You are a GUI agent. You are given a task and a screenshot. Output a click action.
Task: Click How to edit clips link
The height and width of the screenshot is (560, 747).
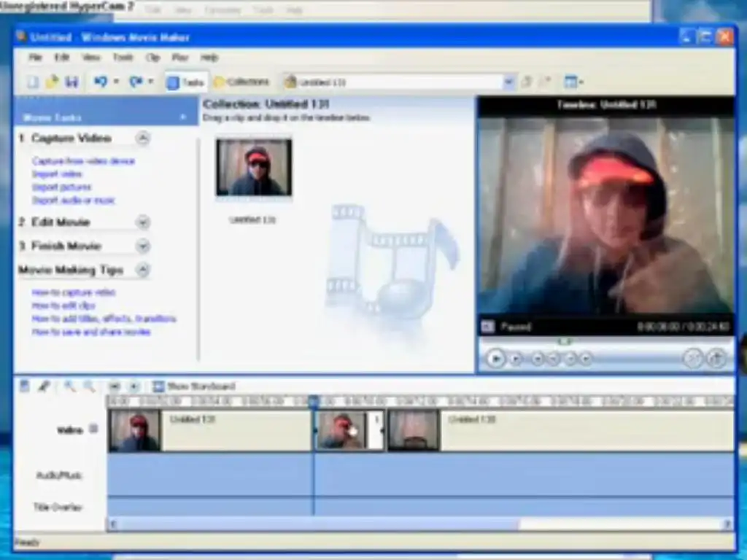click(x=64, y=306)
